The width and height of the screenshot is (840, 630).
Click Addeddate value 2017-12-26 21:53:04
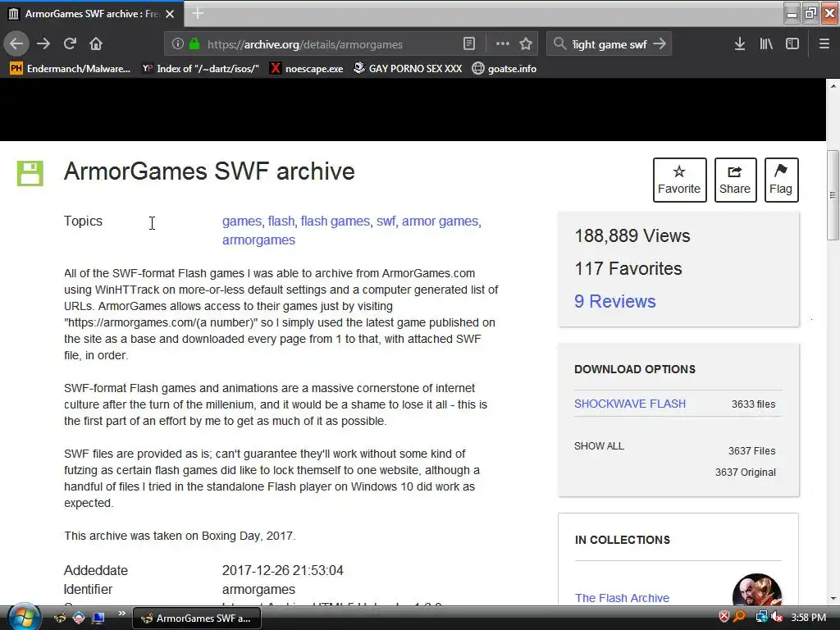283,571
